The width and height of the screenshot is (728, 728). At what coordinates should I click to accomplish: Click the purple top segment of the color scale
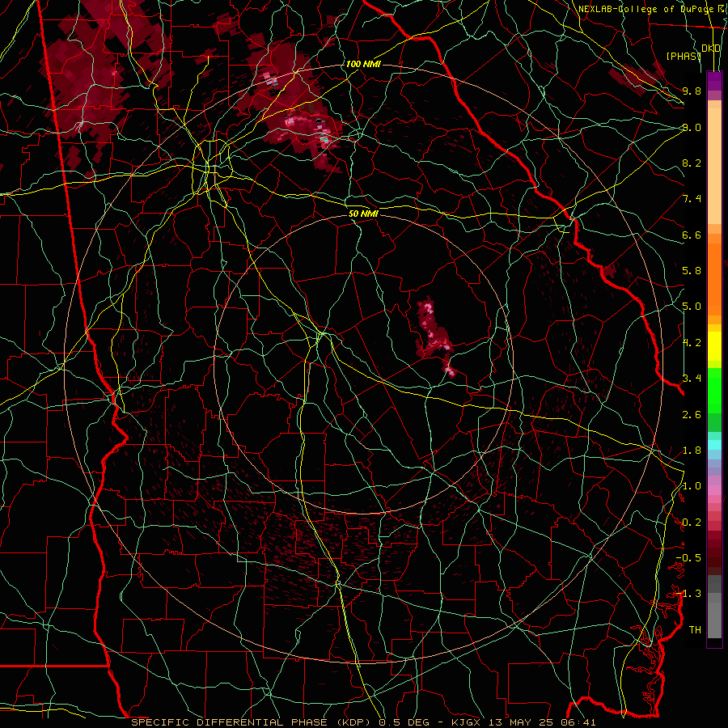pos(714,81)
